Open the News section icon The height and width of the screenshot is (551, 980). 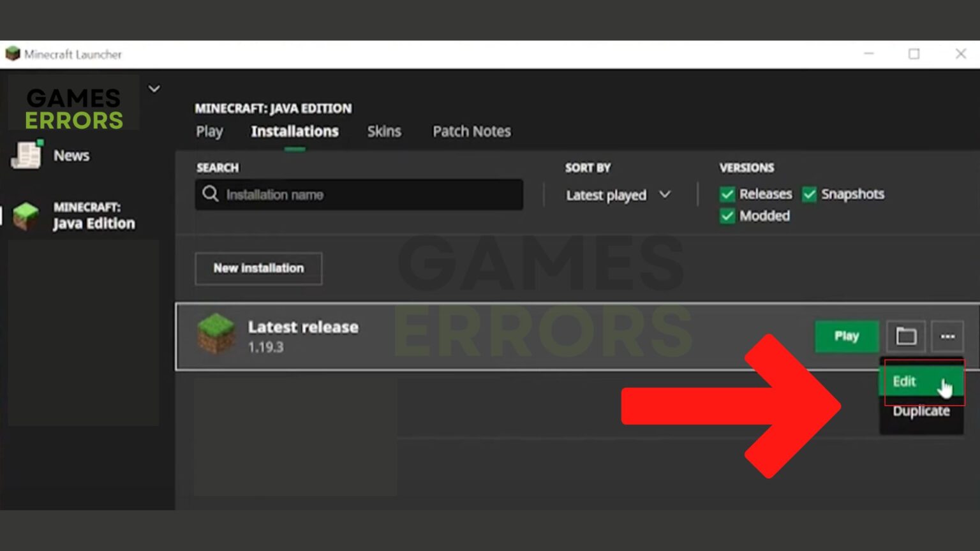click(x=27, y=154)
